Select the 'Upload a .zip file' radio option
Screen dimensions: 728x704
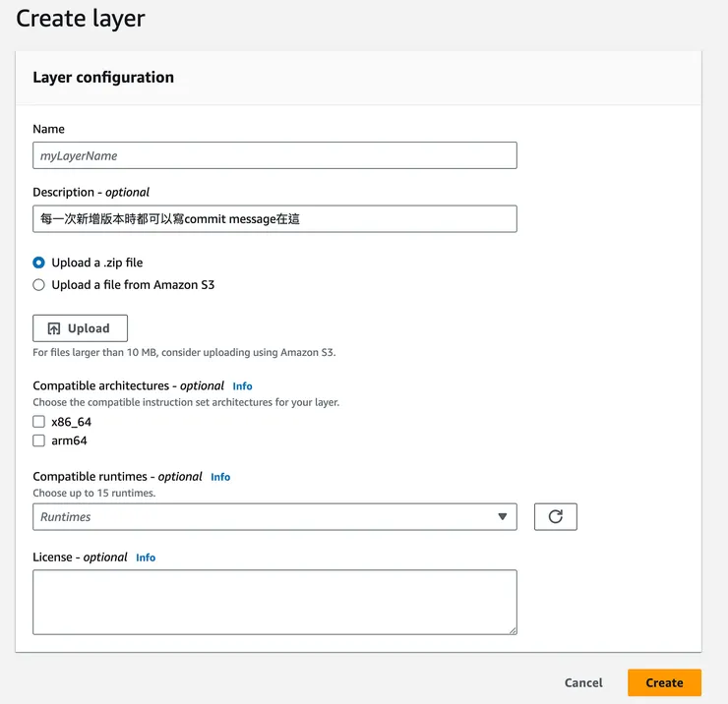click(x=39, y=263)
